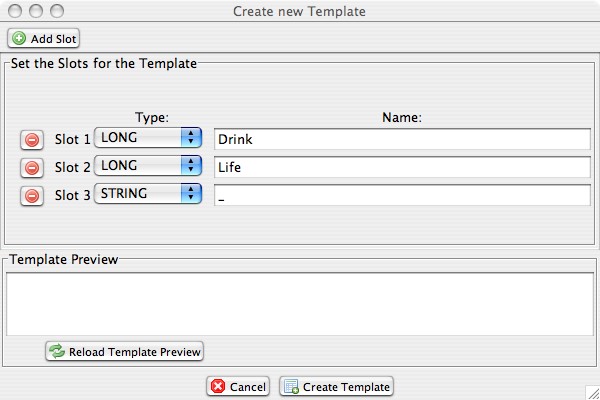Click the Create Template button
Image resolution: width=600 pixels, height=400 pixels.
pyautogui.click(x=336, y=387)
